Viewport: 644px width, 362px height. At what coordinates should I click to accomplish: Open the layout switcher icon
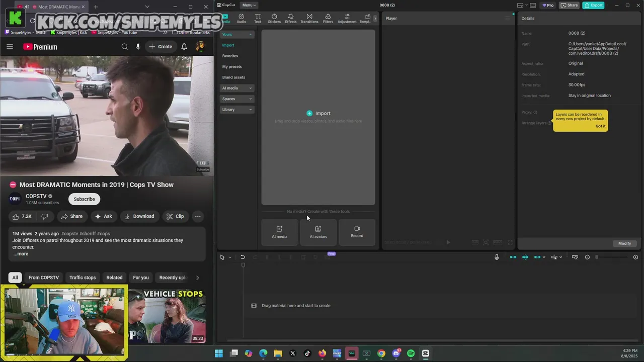point(520,5)
